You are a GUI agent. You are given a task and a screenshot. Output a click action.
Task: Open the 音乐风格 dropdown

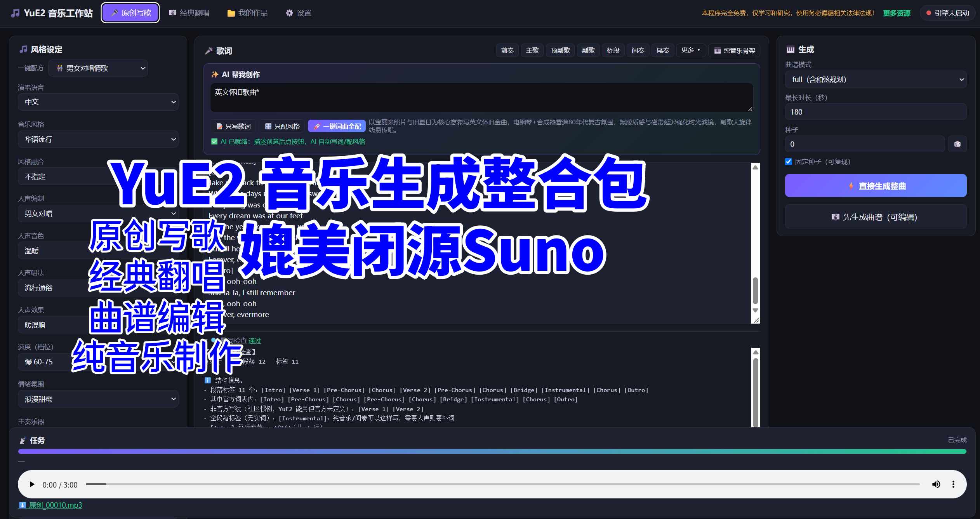click(x=98, y=139)
